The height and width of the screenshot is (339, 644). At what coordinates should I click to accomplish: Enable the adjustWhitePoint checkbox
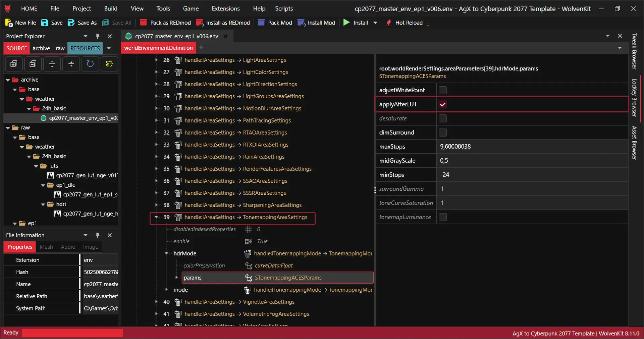point(443,90)
